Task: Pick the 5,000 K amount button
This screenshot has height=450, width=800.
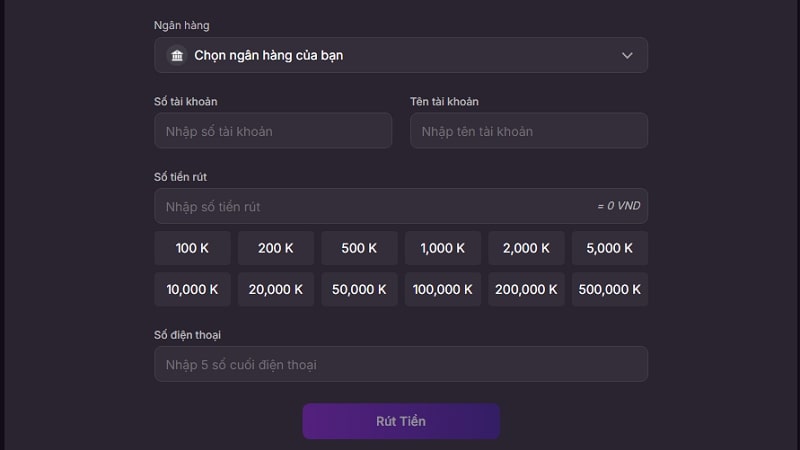Action: click(610, 248)
